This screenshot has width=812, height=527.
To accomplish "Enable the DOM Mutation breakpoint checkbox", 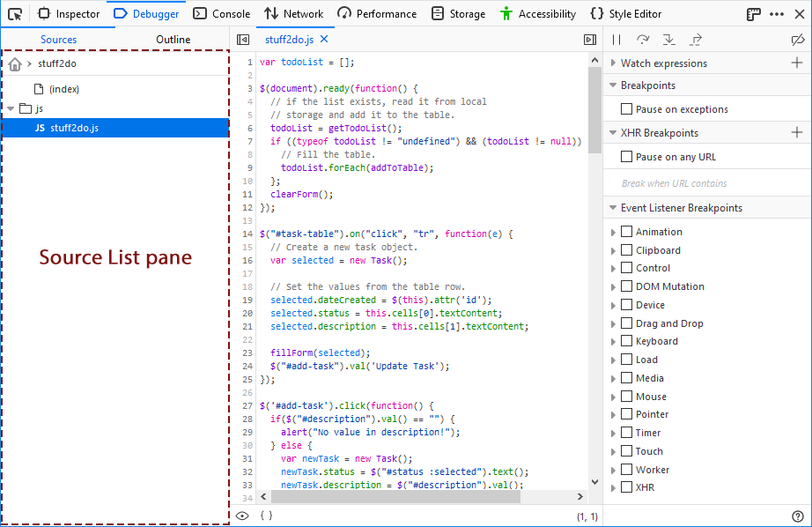I will [628, 286].
